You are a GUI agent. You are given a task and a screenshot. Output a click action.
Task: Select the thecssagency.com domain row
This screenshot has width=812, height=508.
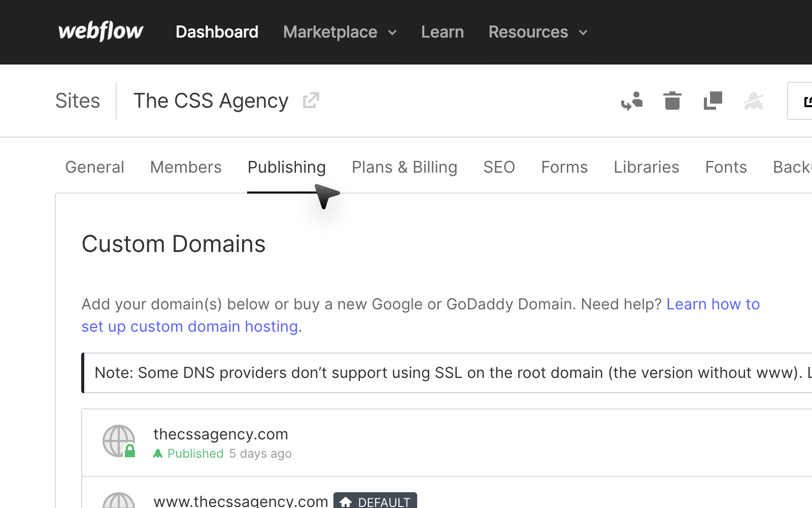[x=447, y=442]
